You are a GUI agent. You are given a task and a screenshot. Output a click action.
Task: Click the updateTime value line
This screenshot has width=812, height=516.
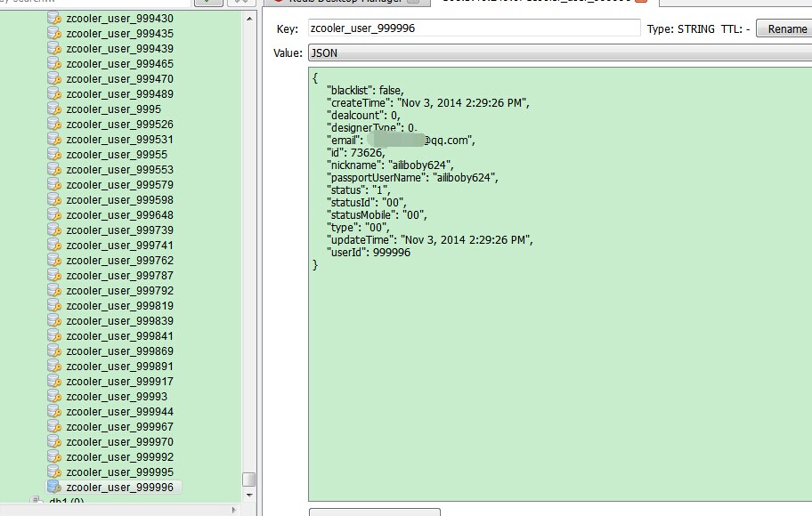430,239
